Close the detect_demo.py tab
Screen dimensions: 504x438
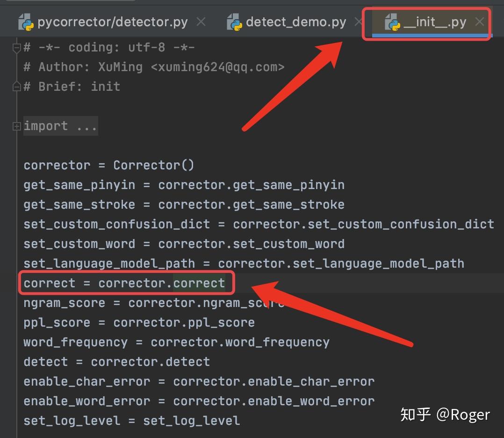pyautogui.click(x=358, y=21)
